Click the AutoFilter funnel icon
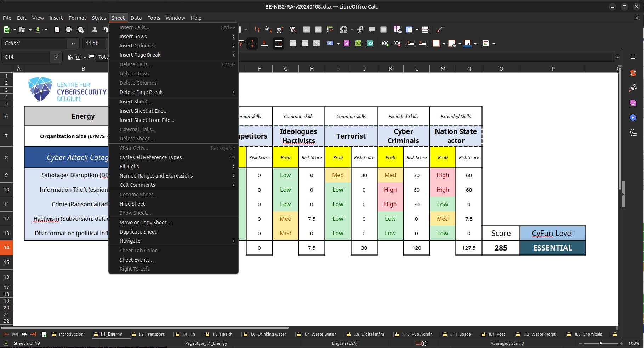 coord(292,30)
